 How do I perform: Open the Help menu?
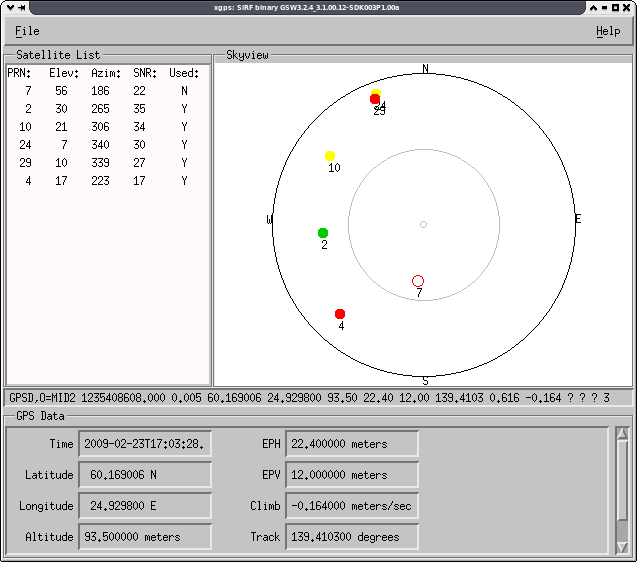click(x=608, y=31)
